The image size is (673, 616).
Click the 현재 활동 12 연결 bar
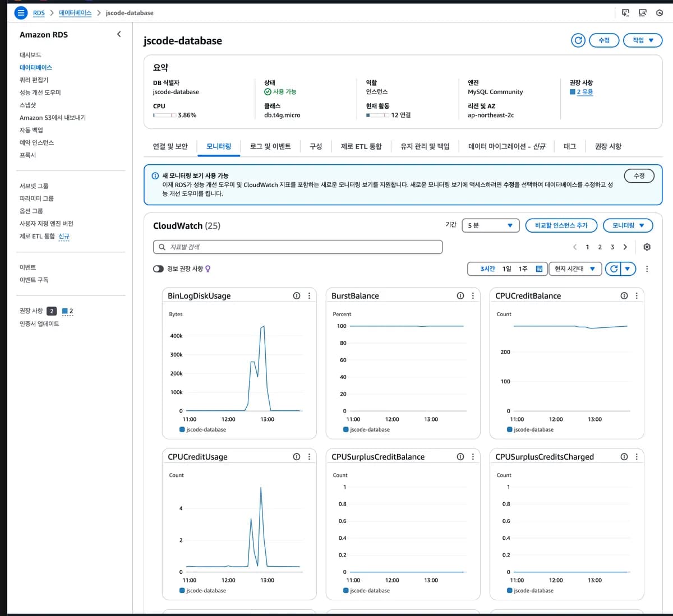(377, 115)
